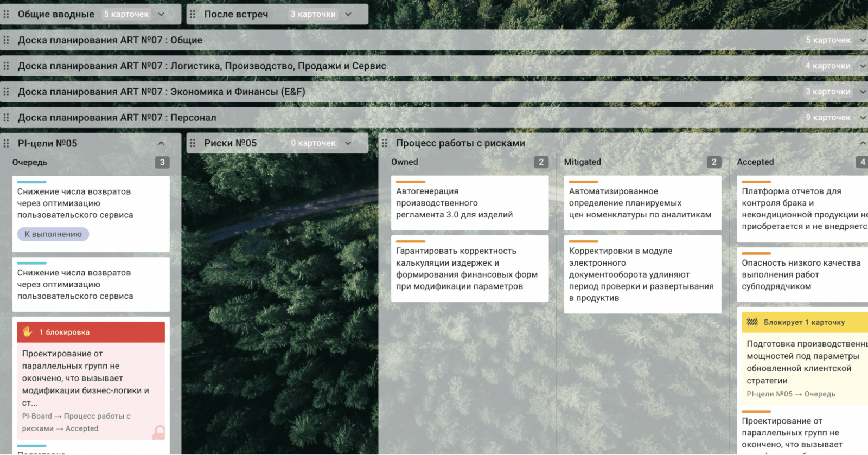Image resolution: width=868 pixels, height=455 pixels.
Task: Click lane title Доска планирования ART №07 : Персонал
Action: tap(117, 117)
